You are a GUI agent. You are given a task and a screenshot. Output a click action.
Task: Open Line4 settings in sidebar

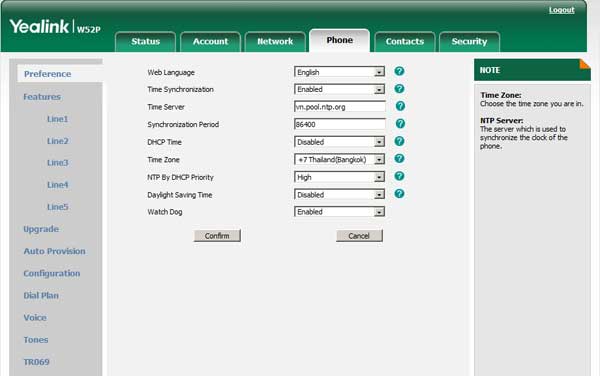pos(57,185)
